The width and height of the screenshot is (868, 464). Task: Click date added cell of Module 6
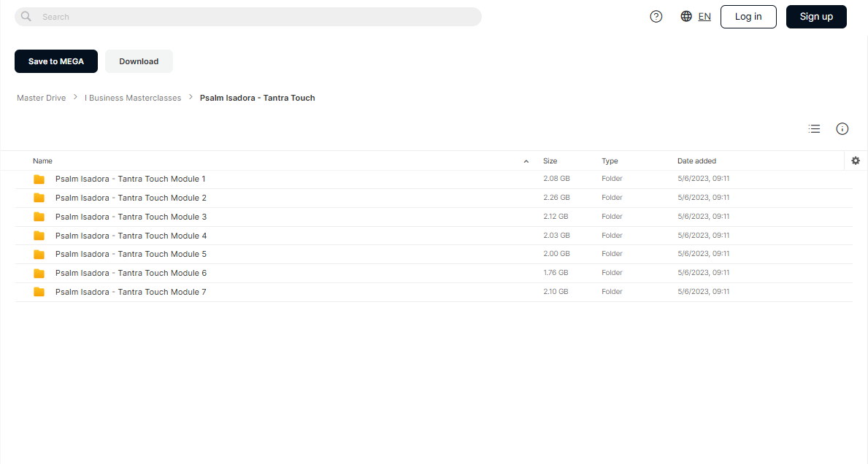[703, 272]
